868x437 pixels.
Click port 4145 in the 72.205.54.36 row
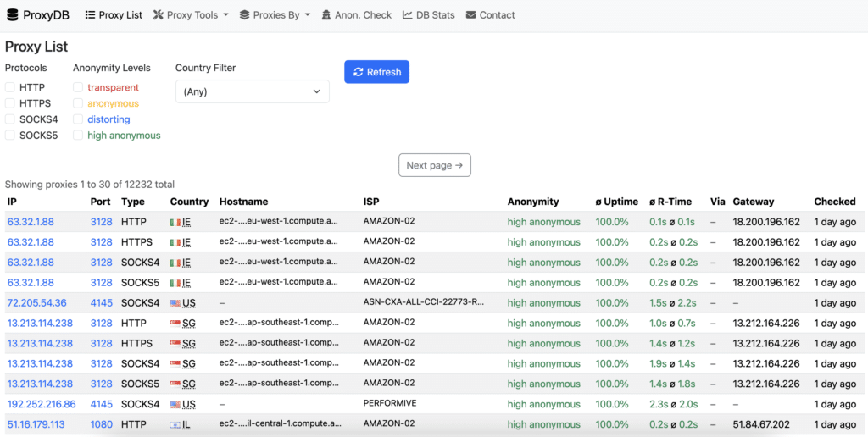[102, 303]
